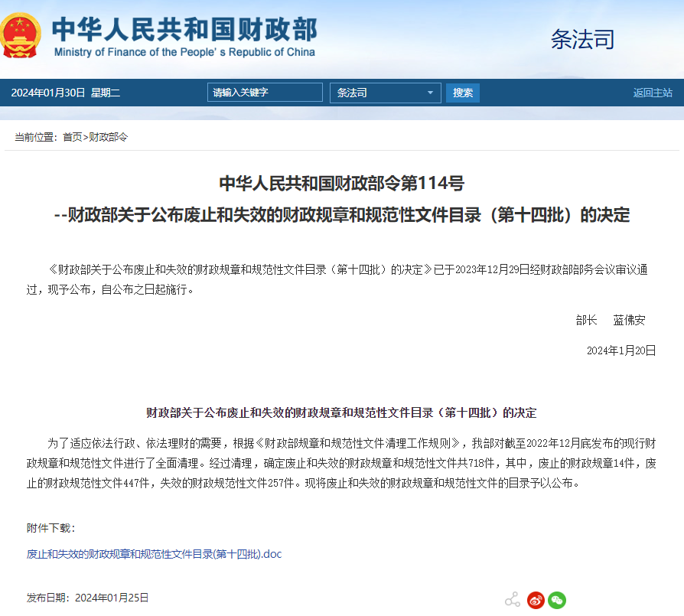Click the national emblem logo icon
This screenshot has width=684, height=616.
(21, 35)
